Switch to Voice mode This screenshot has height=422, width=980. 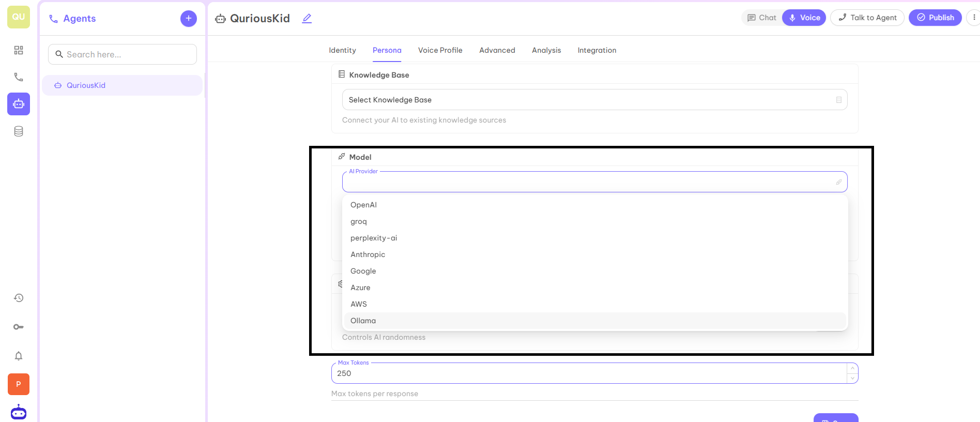[804, 18]
